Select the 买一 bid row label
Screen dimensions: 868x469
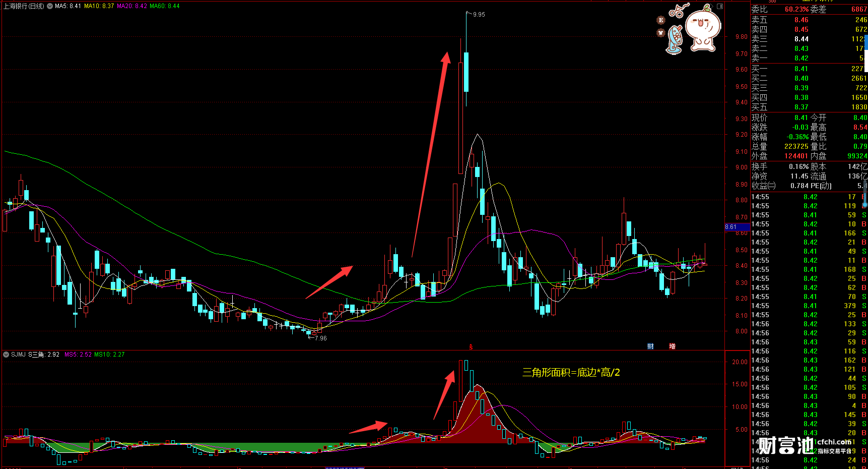(759, 69)
